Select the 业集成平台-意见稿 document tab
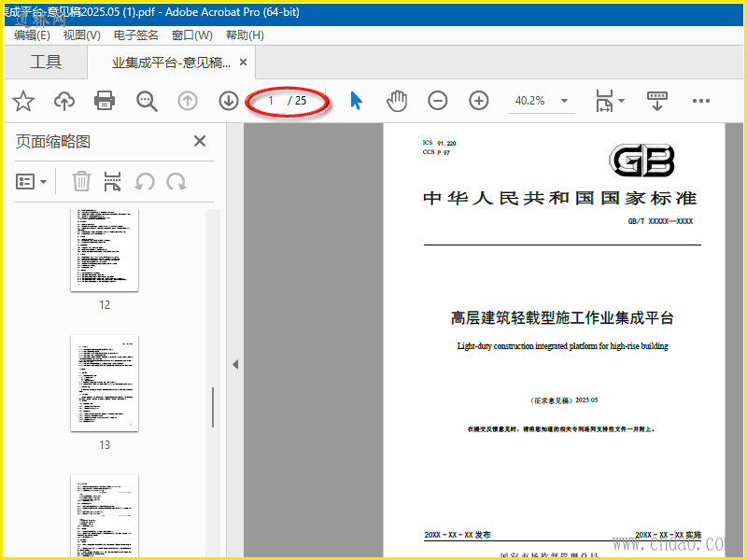Image resolution: width=747 pixels, height=560 pixels. click(172, 63)
